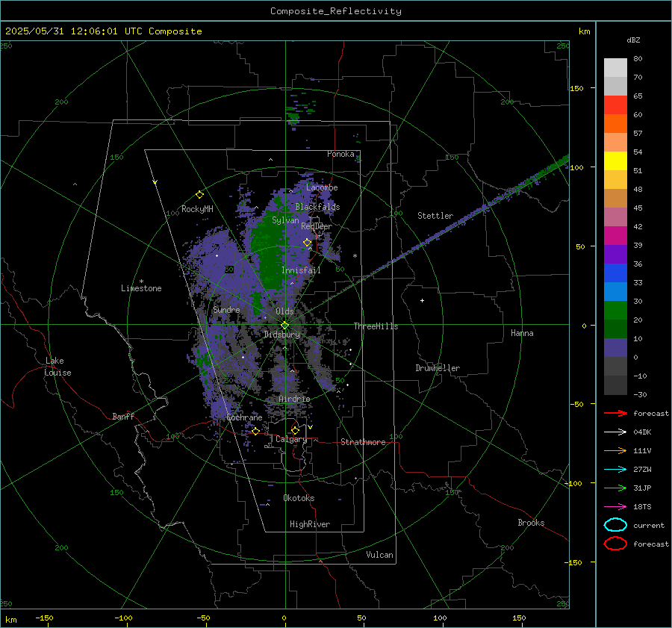Click the Strathmore town label
Screen dimensions: 672x628
click(x=363, y=442)
